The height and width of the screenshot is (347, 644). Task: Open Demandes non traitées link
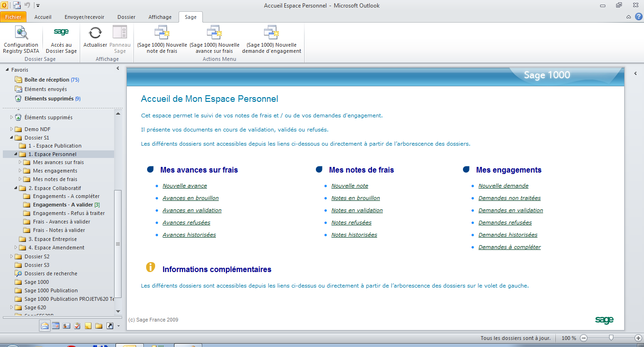pos(510,198)
